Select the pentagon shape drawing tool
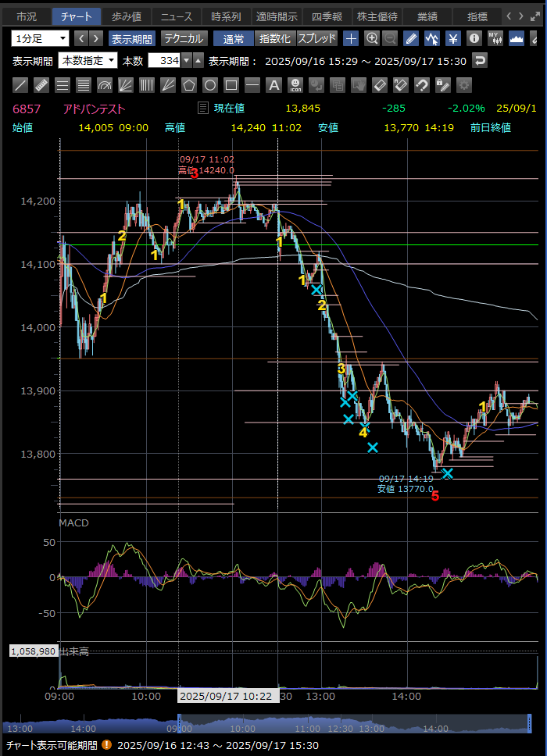Screen dimensions: 547x756 click(188, 85)
